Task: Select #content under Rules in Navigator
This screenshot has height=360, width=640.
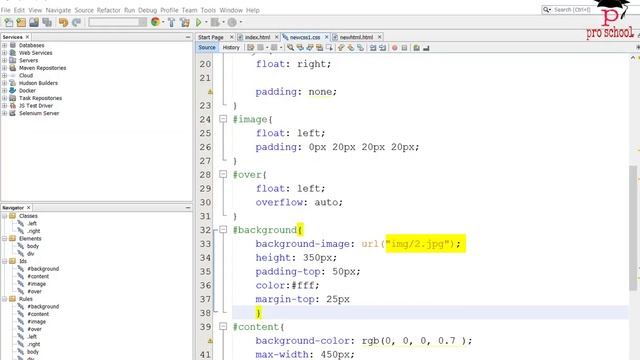Action: pyautogui.click(x=38, y=314)
